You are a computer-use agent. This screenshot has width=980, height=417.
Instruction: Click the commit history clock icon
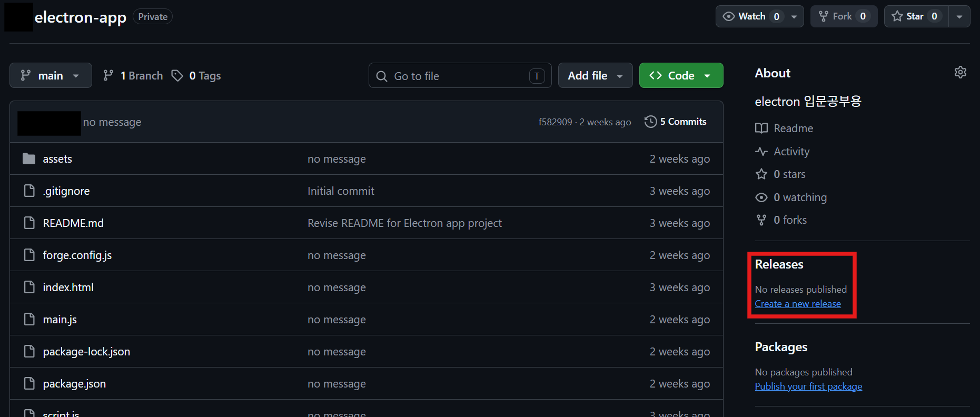tap(650, 122)
